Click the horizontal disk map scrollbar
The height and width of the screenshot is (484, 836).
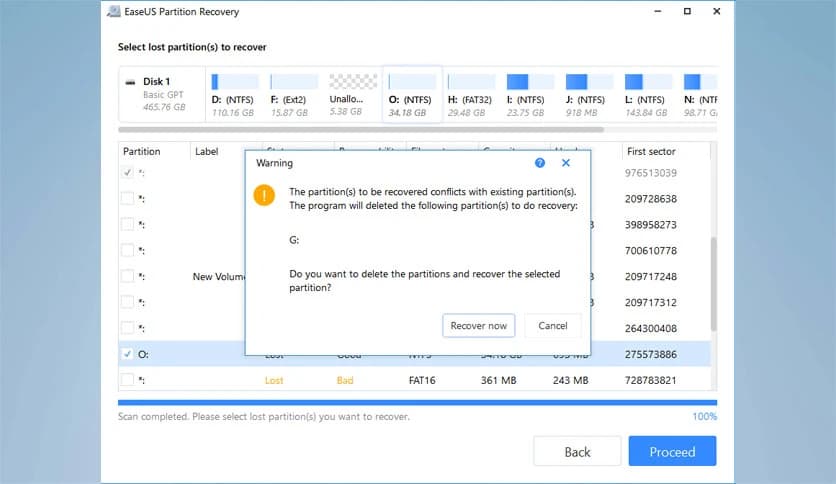pyautogui.click(x=361, y=130)
